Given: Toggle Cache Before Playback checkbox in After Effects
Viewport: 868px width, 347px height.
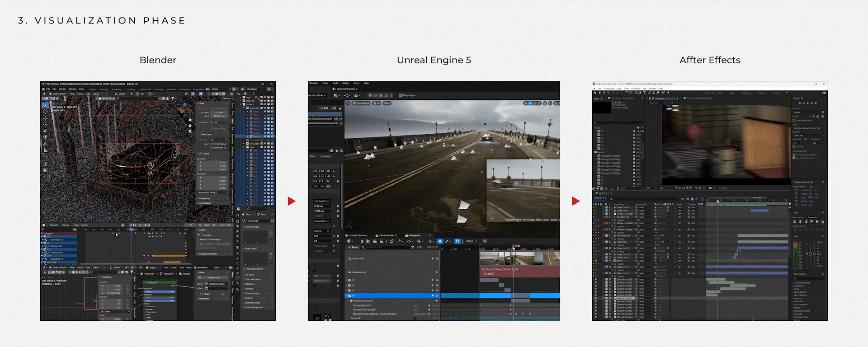Looking at the screenshot, I should [x=793, y=120].
